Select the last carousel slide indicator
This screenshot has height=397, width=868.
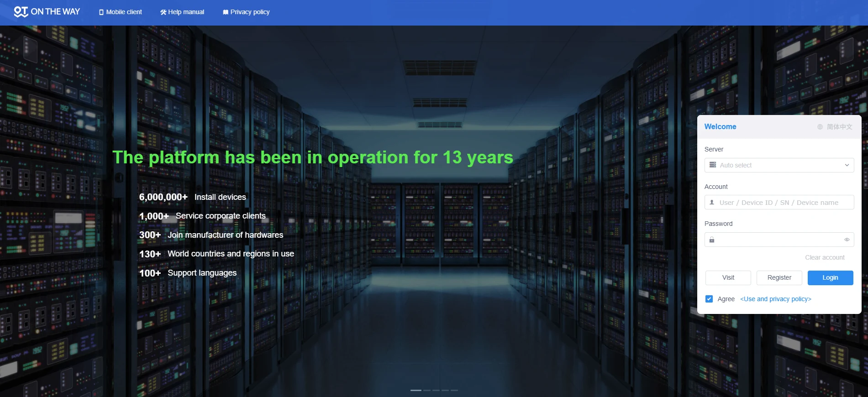454,390
